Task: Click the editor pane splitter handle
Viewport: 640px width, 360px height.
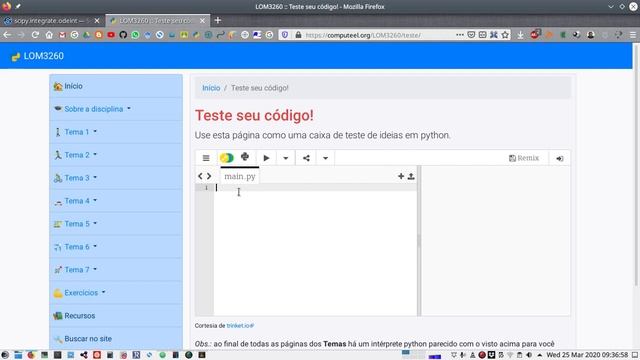Action: 419,241
